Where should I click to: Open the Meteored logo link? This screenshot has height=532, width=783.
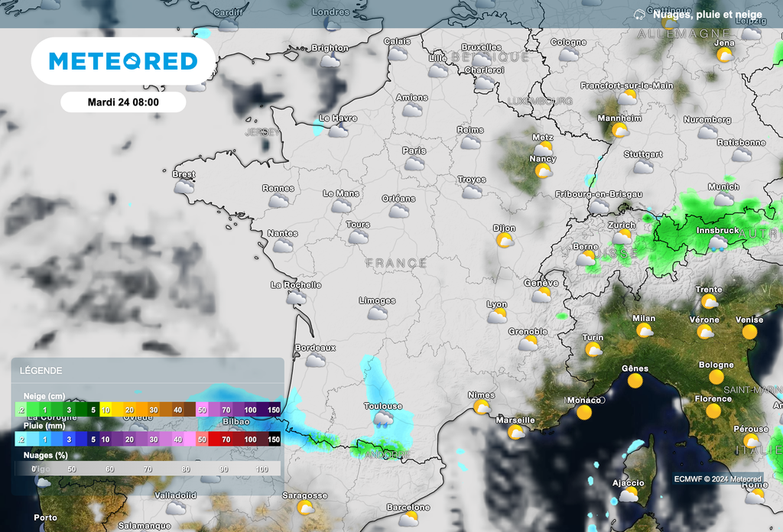point(124,60)
